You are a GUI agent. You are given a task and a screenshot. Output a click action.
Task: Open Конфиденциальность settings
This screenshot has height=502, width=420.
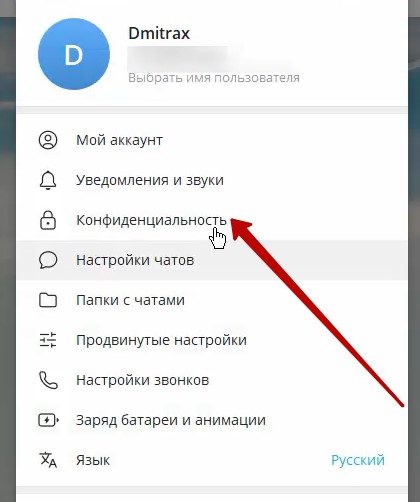pyautogui.click(x=212, y=220)
